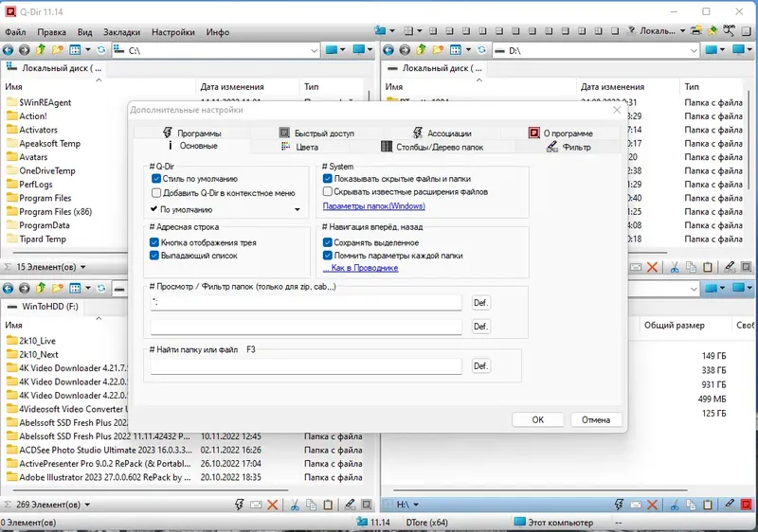758x532 pixels.
Task: Open the Action! folder
Action: [x=33, y=115]
